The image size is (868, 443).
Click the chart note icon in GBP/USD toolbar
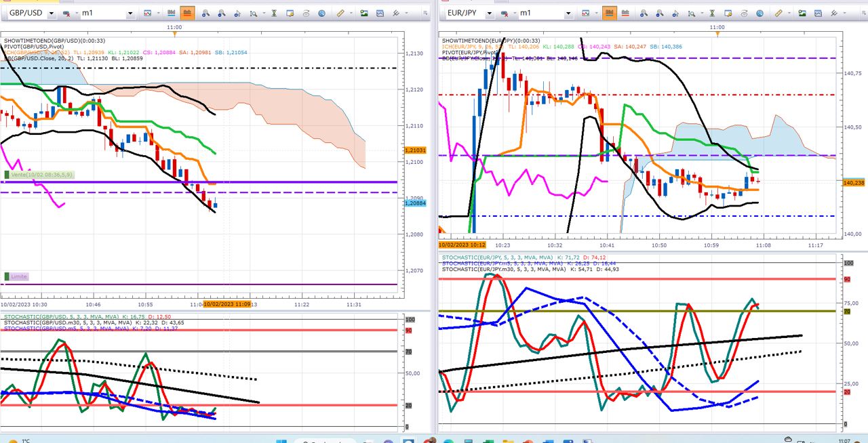[290, 13]
